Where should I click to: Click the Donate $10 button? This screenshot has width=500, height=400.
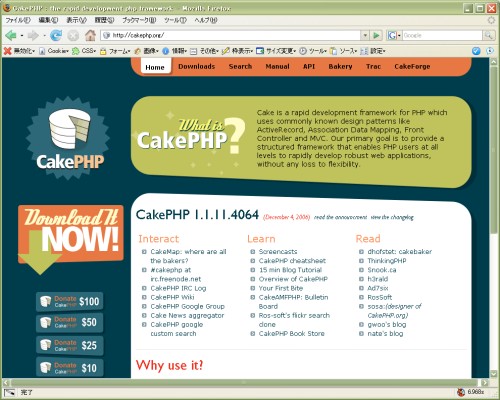[x=69, y=368]
